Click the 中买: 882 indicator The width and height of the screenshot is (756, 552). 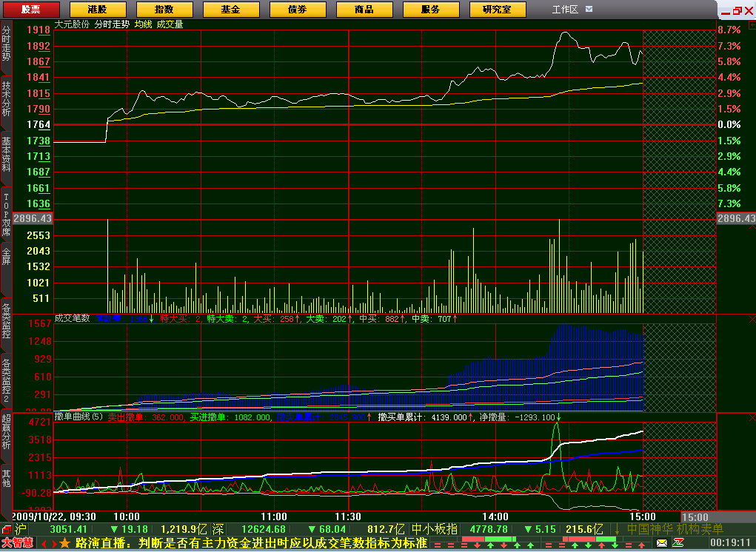[382, 318]
